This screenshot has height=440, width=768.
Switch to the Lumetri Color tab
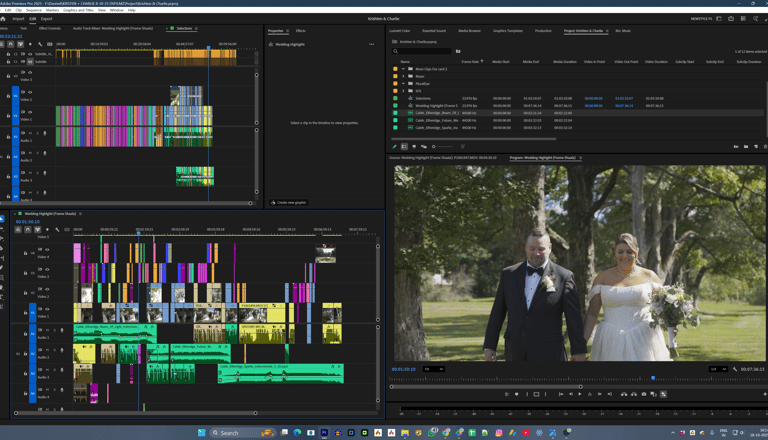pos(399,31)
